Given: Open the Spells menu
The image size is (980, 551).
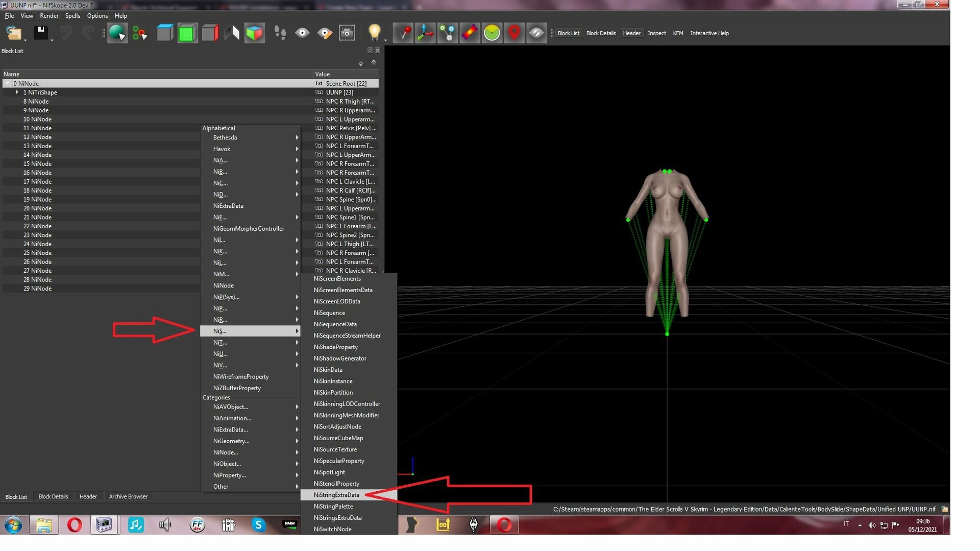Looking at the screenshot, I should tap(72, 16).
